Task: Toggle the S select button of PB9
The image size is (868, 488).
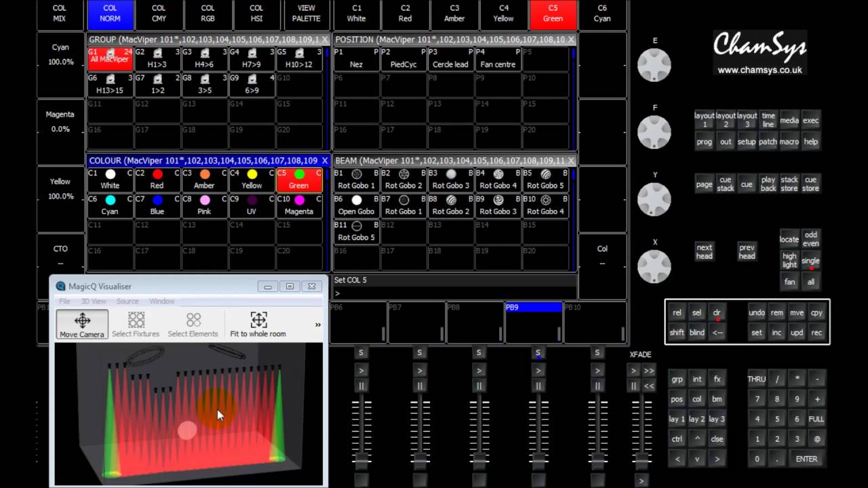Action: (x=538, y=352)
